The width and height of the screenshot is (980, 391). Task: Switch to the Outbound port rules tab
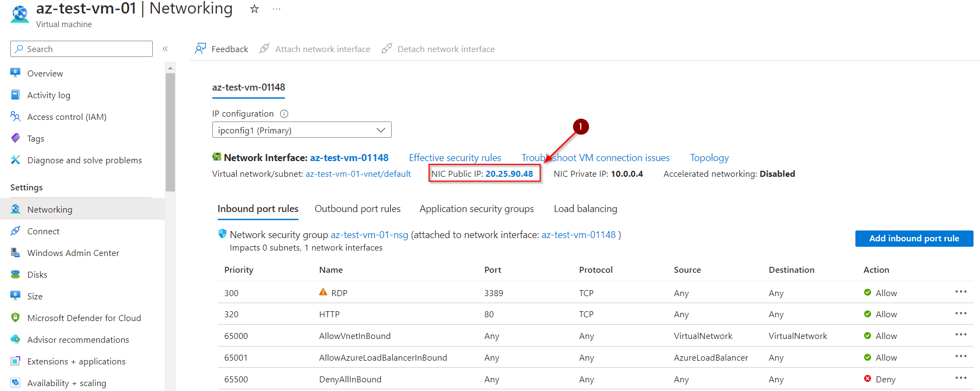pyautogui.click(x=358, y=209)
